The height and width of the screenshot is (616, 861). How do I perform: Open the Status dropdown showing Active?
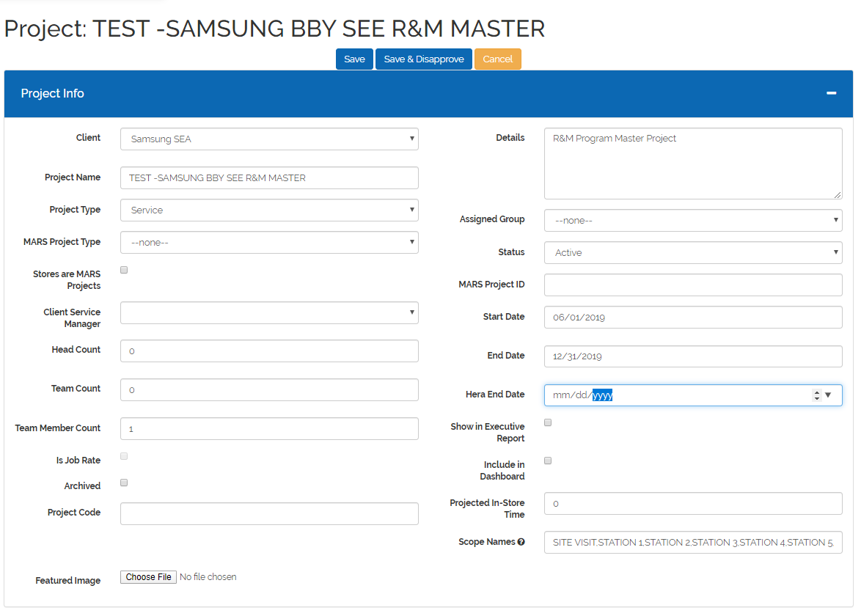pyautogui.click(x=693, y=252)
